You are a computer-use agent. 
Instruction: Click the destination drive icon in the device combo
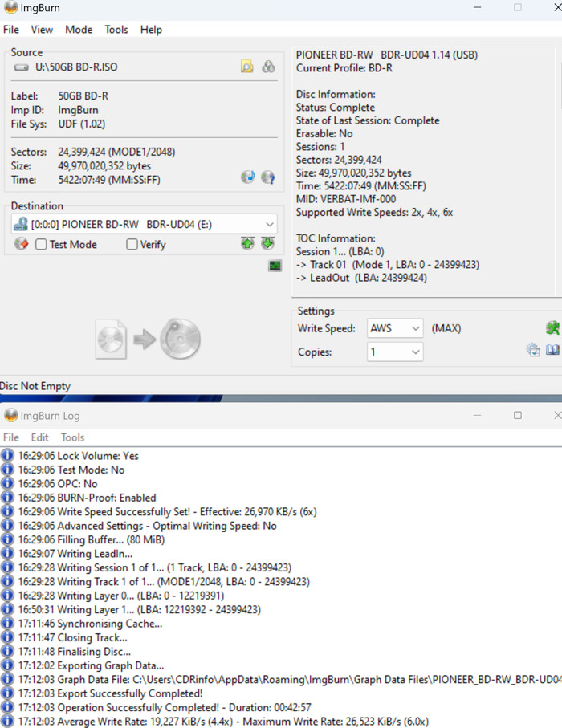20,224
